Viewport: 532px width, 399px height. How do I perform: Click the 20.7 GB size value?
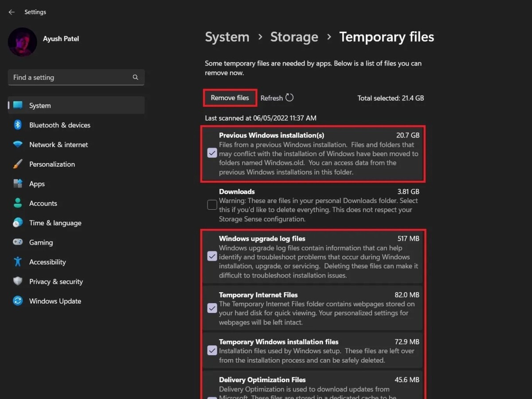(408, 135)
